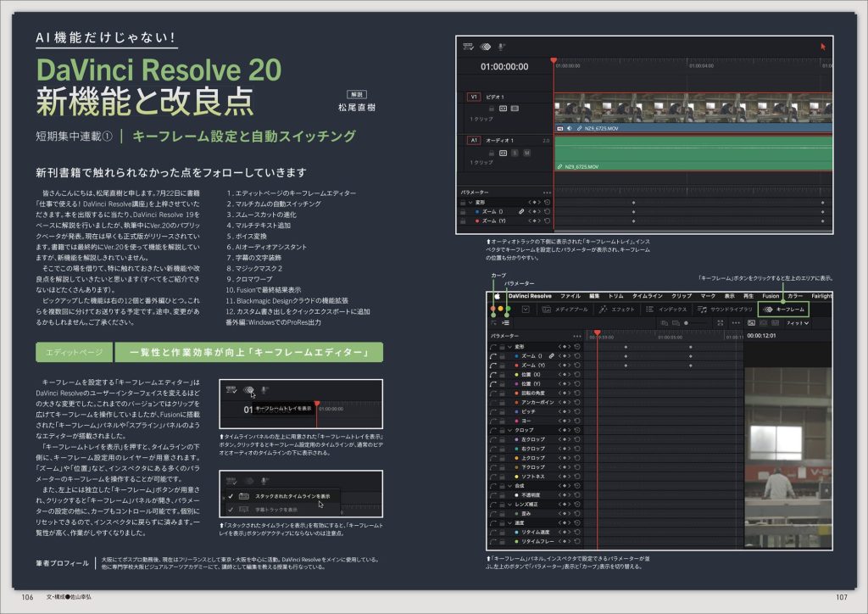Screen dimensions: 868x614
Task: Open three-dots options menu in Keyframe panel toolbar
Action: tap(736, 323)
